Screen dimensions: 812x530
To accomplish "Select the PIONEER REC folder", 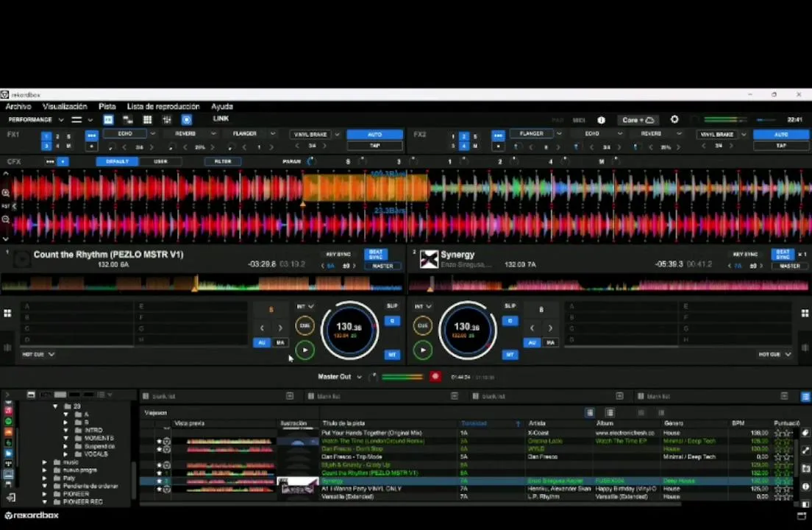I will pos(83,502).
